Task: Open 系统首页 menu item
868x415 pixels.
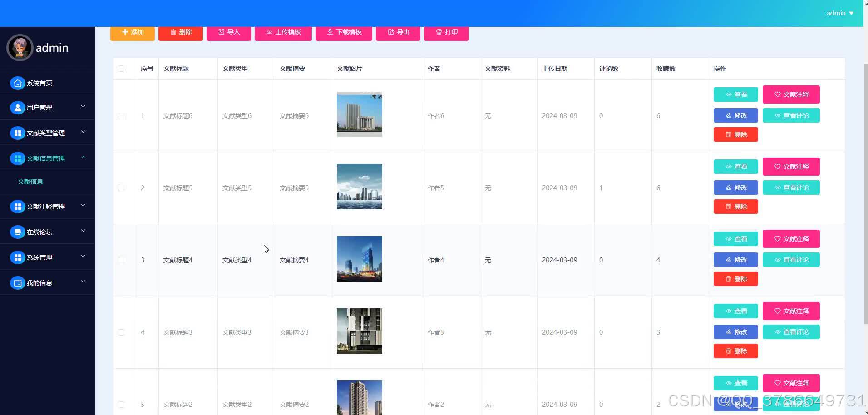Action: [47, 83]
